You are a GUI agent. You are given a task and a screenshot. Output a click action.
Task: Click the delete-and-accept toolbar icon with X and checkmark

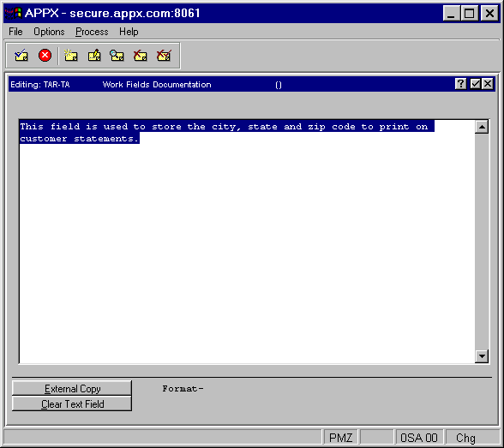[x=164, y=56]
